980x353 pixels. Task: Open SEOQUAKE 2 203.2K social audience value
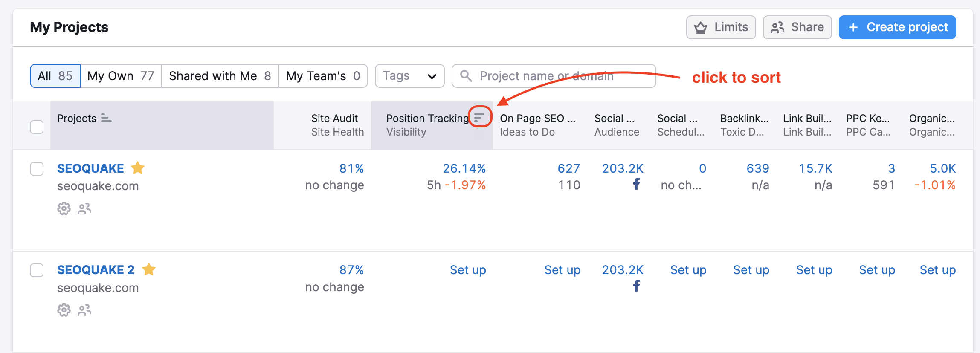(623, 270)
